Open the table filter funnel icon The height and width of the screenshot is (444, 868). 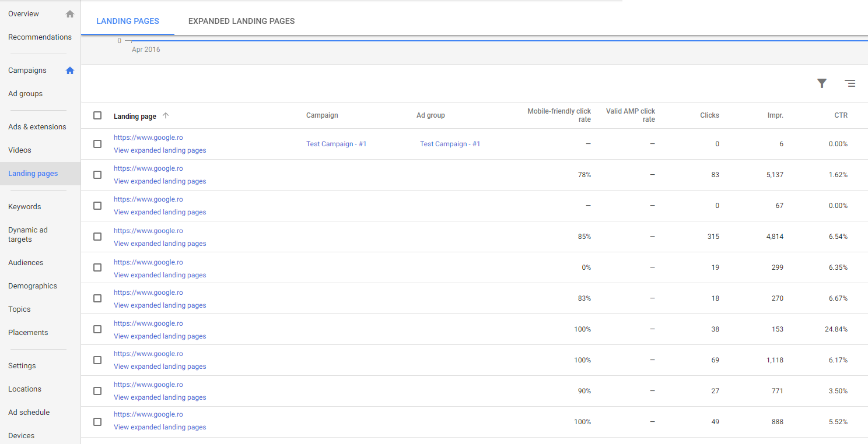coord(822,83)
